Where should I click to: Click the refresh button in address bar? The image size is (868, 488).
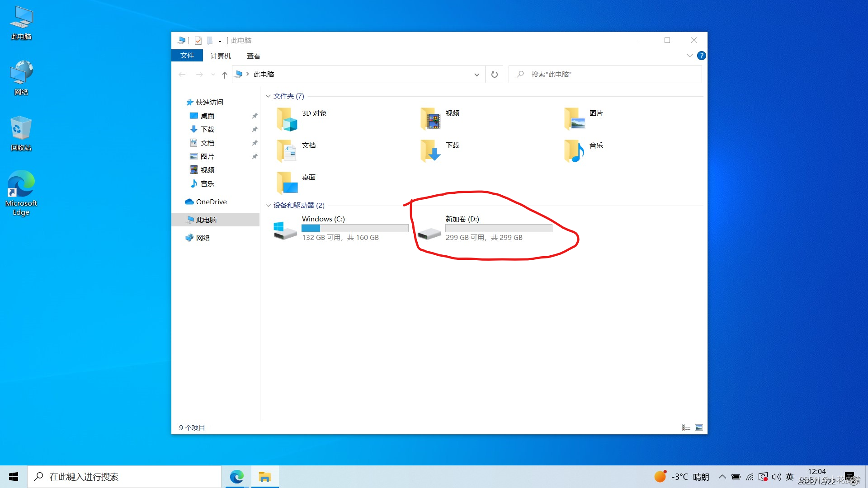point(494,75)
